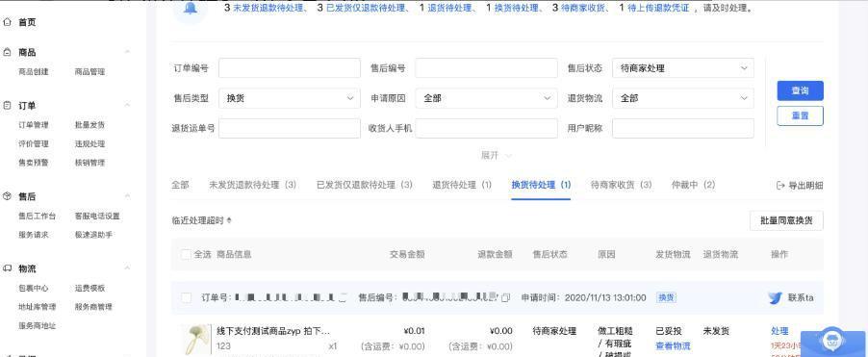Click 导出明细 export link

[805, 186]
